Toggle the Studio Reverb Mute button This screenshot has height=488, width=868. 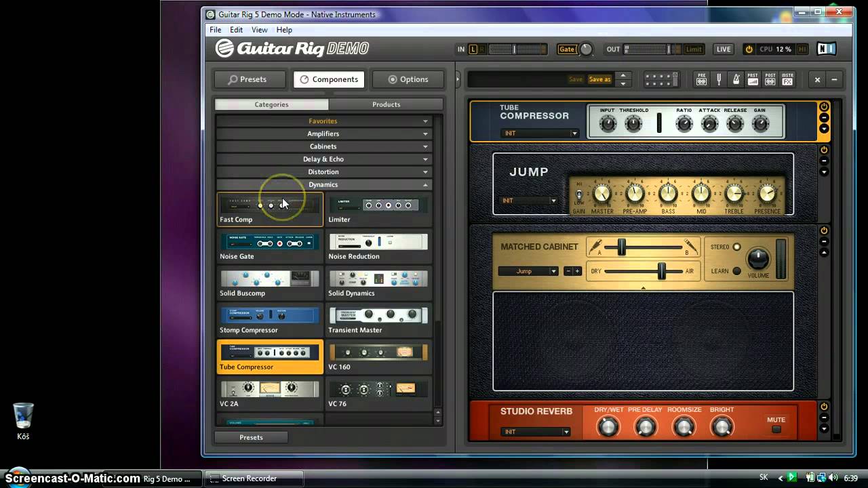(776, 429)
